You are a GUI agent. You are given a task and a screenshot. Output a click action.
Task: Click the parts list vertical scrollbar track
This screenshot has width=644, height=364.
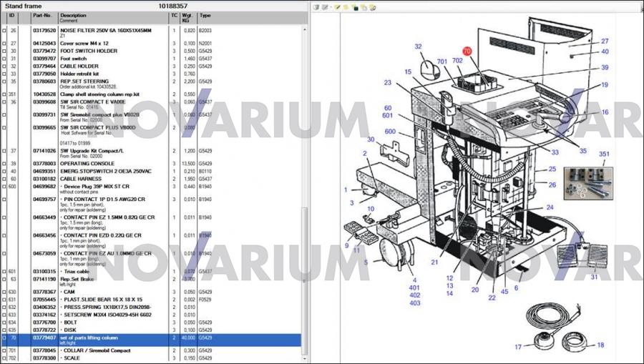pyautogui.click(x=306, y=107)
